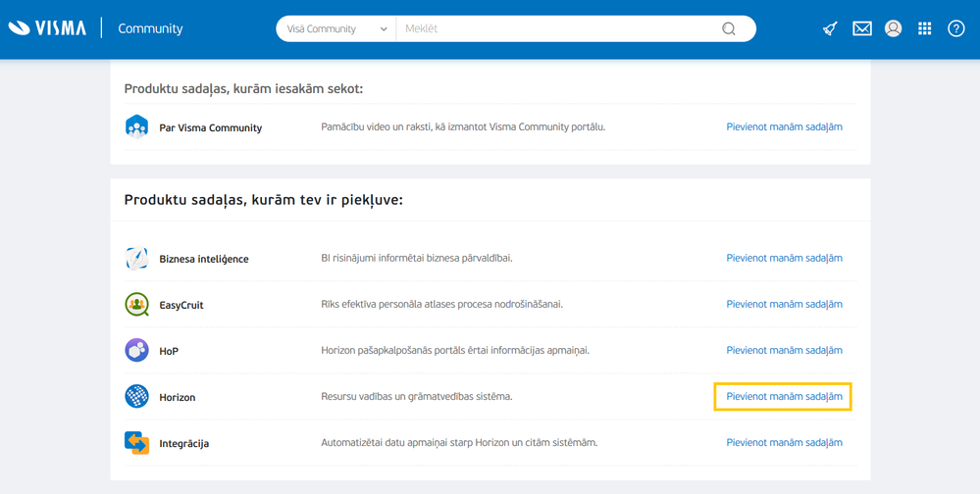Open the 'Horizon' section title

(x=178, y=397)
